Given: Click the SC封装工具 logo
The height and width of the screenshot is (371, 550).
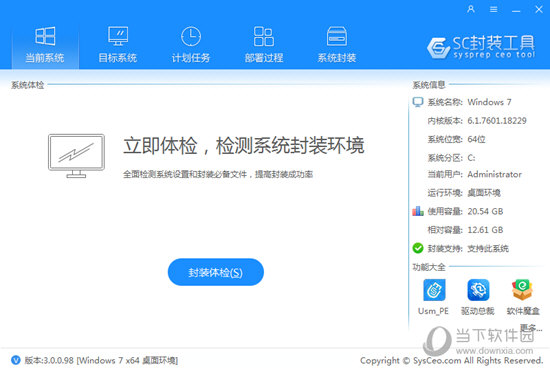Looking at the screenshot, I should (x=481, y=47).
